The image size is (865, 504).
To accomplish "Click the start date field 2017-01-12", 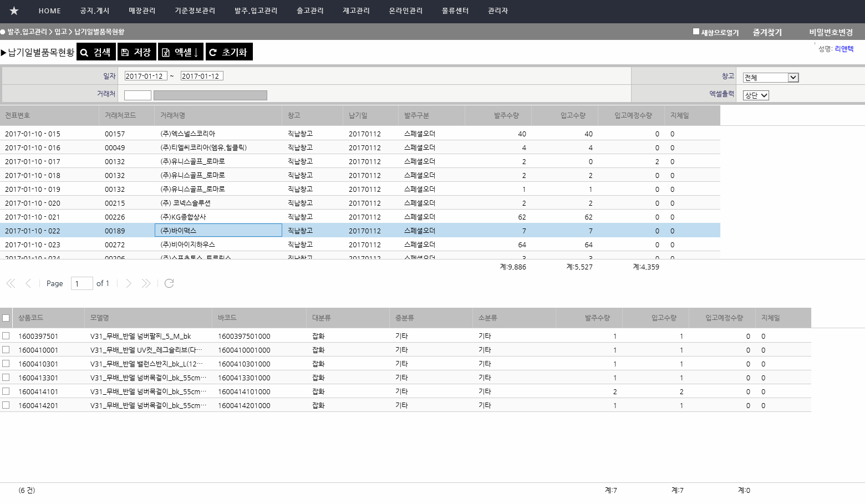I will 145,76.
